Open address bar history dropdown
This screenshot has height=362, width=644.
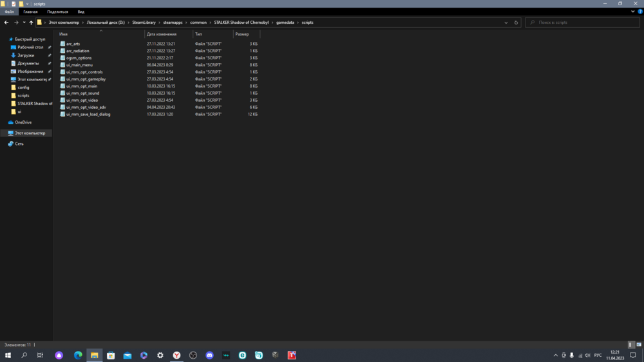[506, 23]
